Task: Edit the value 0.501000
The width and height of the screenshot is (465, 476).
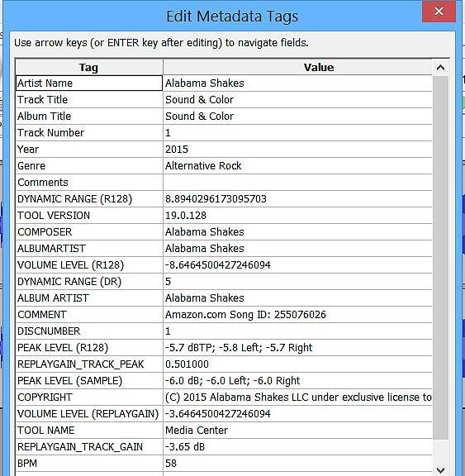Action: pyautogui.click(x=298, y=364)
